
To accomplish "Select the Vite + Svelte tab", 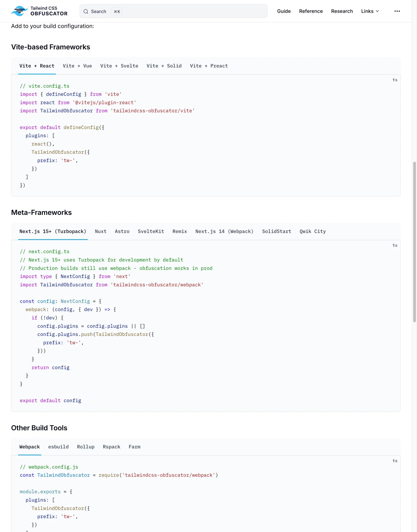I will coord(119,66).
